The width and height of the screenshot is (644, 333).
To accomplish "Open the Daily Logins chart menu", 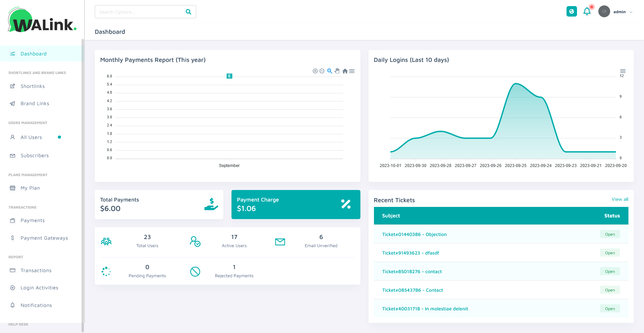I will [623, 71].
